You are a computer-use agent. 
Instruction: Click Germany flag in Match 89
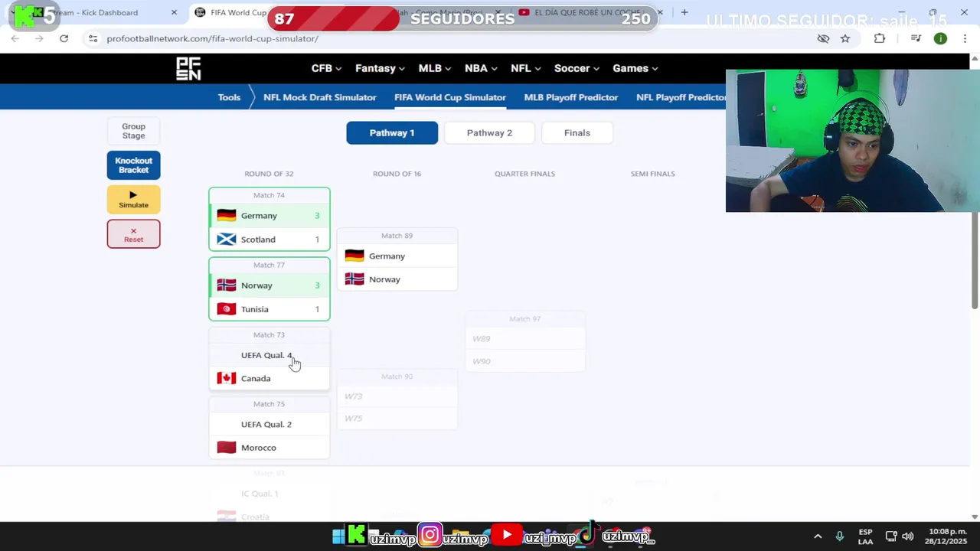(x=354, y=256)
